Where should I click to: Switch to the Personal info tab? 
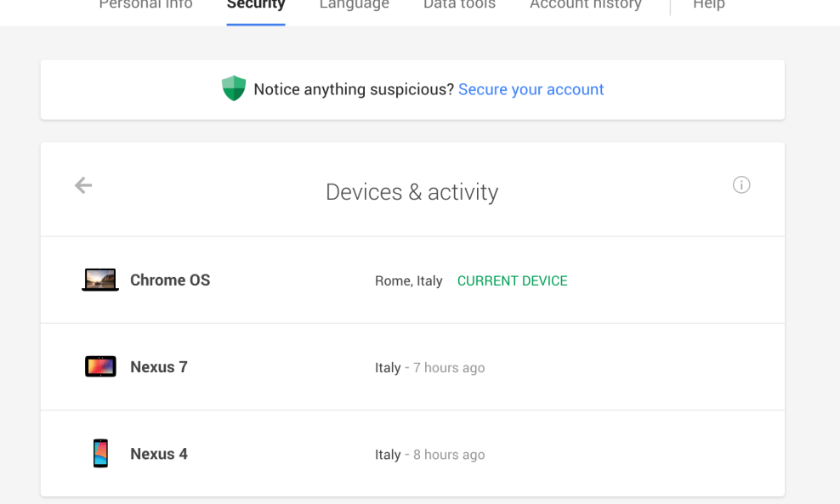[x=145, y=5]
